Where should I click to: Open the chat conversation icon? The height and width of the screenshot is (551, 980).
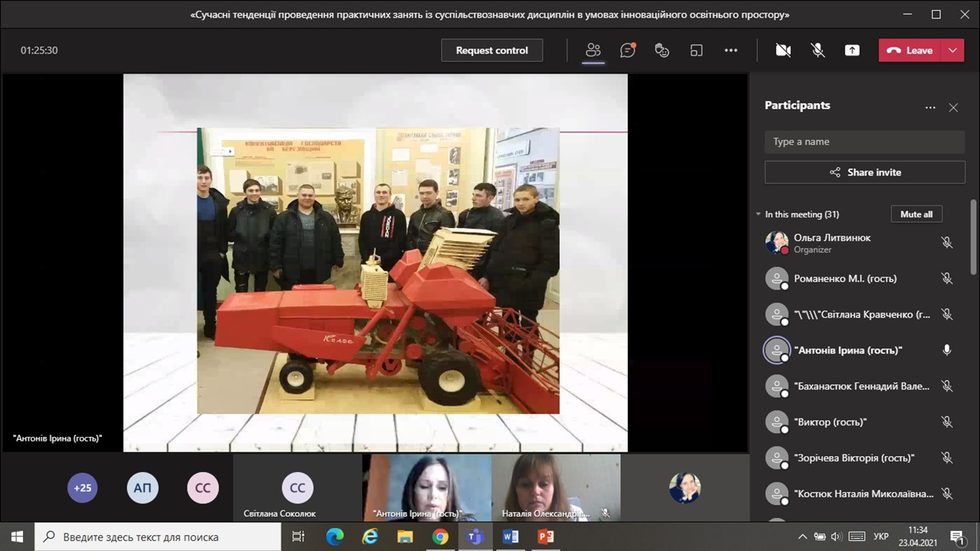(628, 51)
